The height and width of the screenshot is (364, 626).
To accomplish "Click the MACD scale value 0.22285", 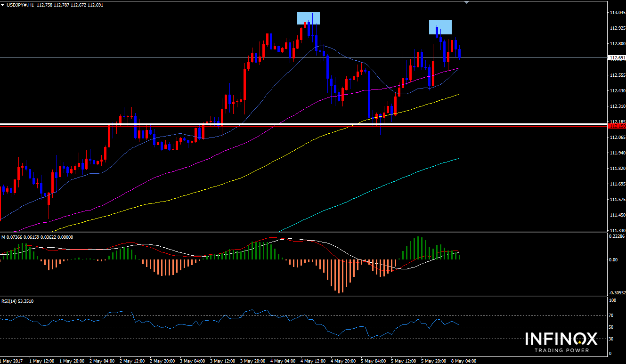I will click(x=617, y=236).
